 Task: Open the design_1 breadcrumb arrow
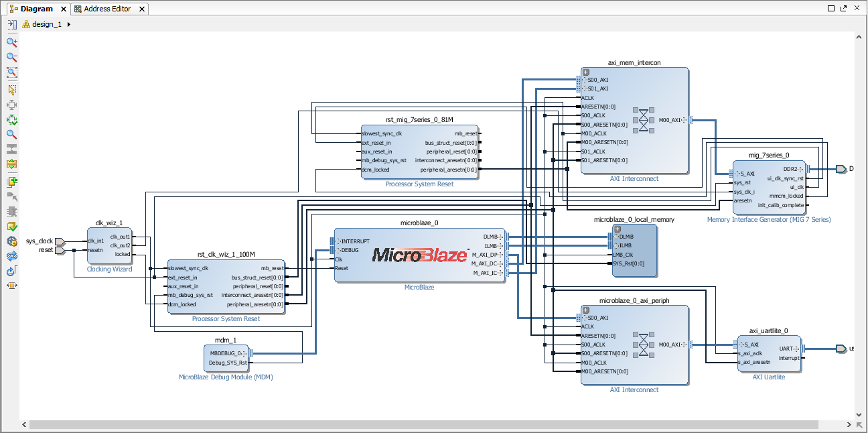69,24
